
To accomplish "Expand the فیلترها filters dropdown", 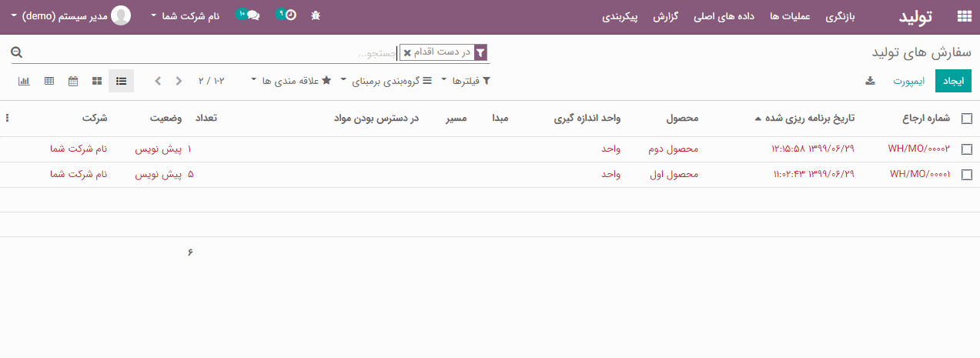I will [464, 81].
